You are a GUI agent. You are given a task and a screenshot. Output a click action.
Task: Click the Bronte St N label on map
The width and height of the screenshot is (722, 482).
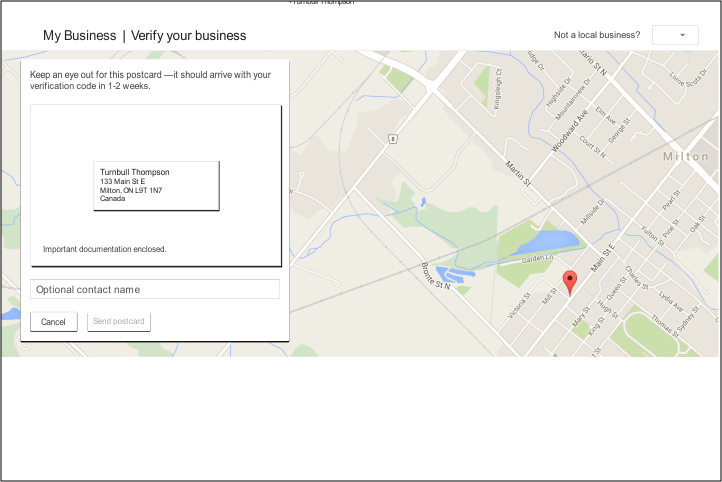tap(435, 276)
